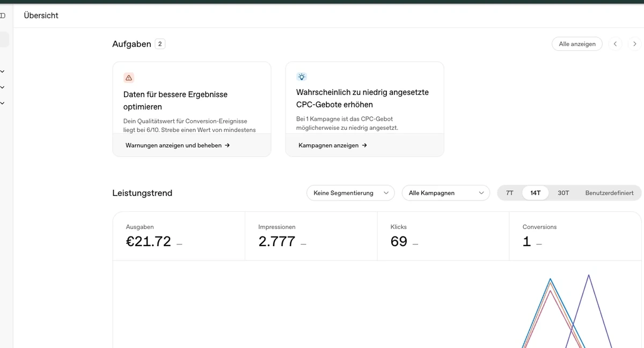Select the Impressionen metric card
The image size is (644, 348).
coord(311,236)
